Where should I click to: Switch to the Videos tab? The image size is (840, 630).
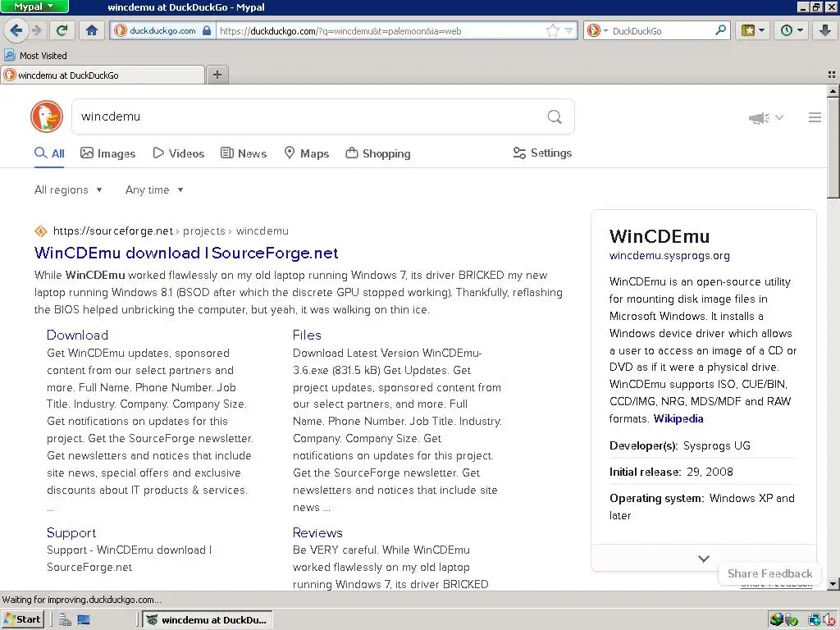tap(178, 153)
